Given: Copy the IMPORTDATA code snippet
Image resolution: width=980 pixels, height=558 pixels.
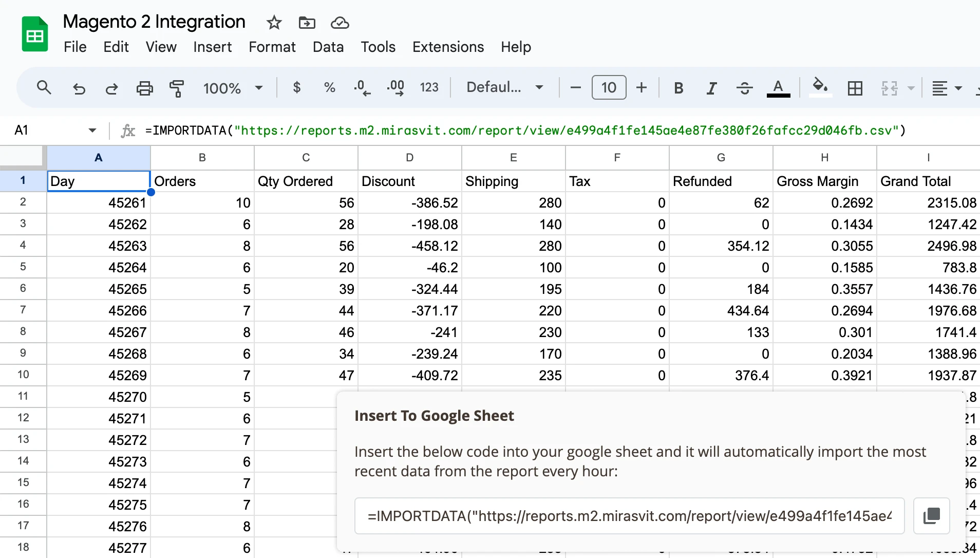Looking at the screenshot, I should [931, 515].
